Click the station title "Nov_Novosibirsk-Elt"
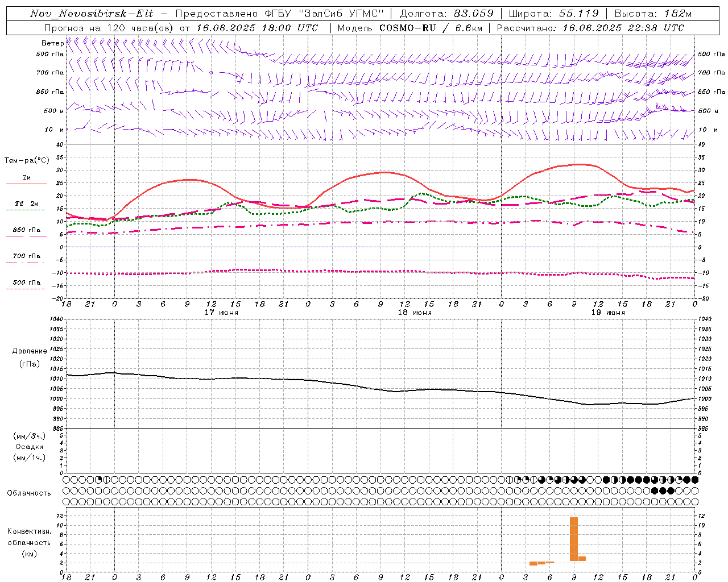The width and height of the screenshot is (728, 582). (92, 14)
